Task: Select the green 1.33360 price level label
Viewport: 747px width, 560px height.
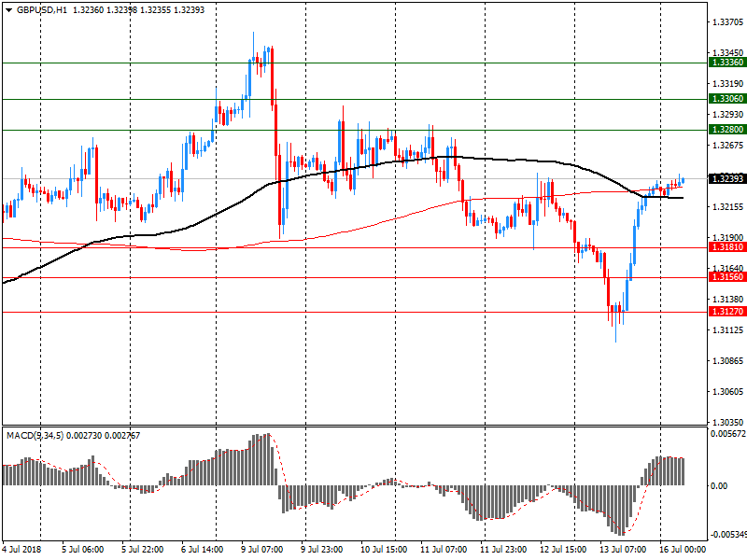Action: (x=726, y=62)
